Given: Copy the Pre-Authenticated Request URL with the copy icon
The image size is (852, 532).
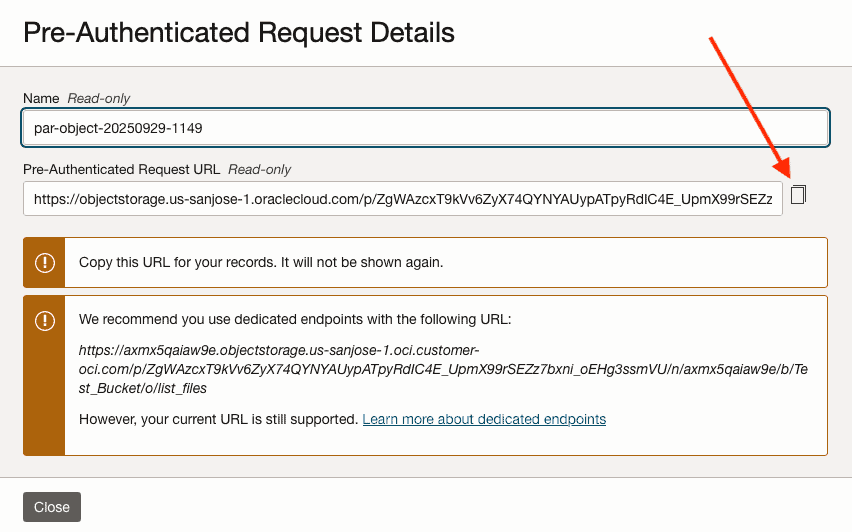Looking at the screenshot, I should (x=798, y=195).
